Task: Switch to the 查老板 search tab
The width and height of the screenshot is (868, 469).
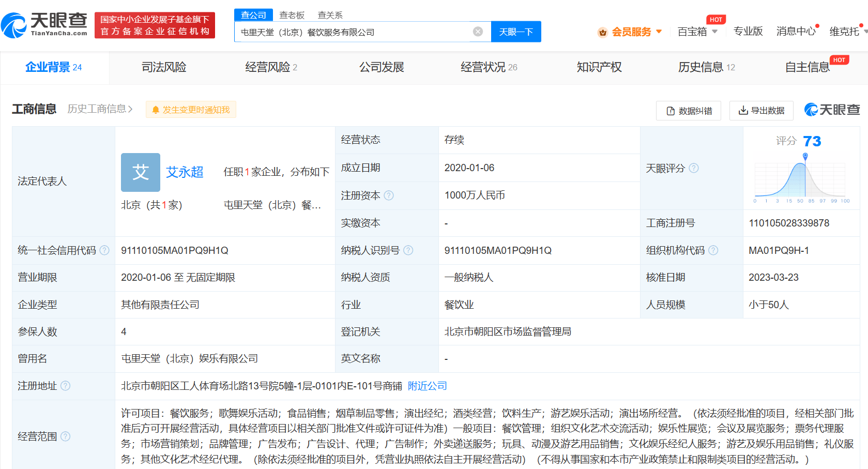Action: tap(292, 15)
